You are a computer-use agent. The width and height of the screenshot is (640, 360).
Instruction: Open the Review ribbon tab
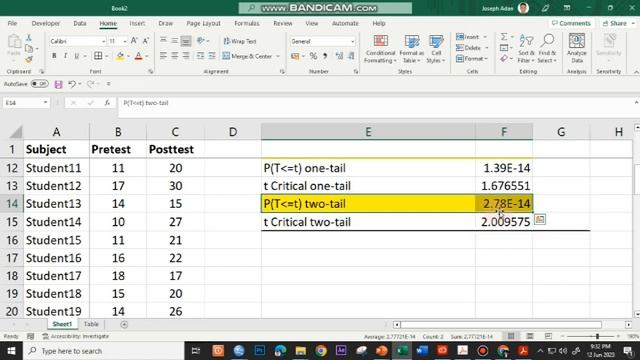coord(282,23)
